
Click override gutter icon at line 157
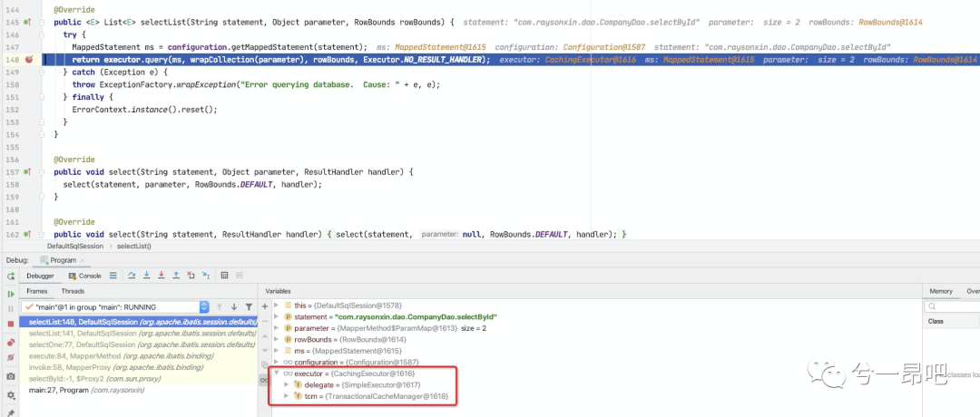pyautogui.click(x=27, y=171)
